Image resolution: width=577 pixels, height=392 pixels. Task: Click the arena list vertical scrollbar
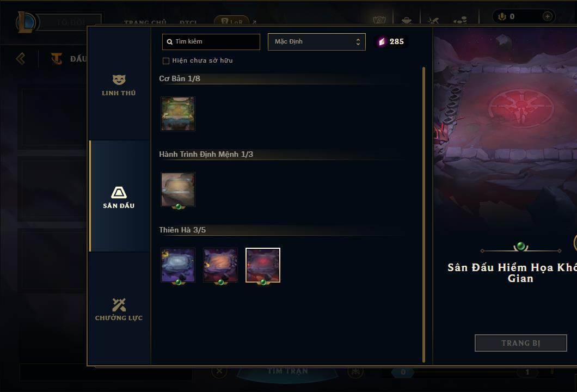423,215
